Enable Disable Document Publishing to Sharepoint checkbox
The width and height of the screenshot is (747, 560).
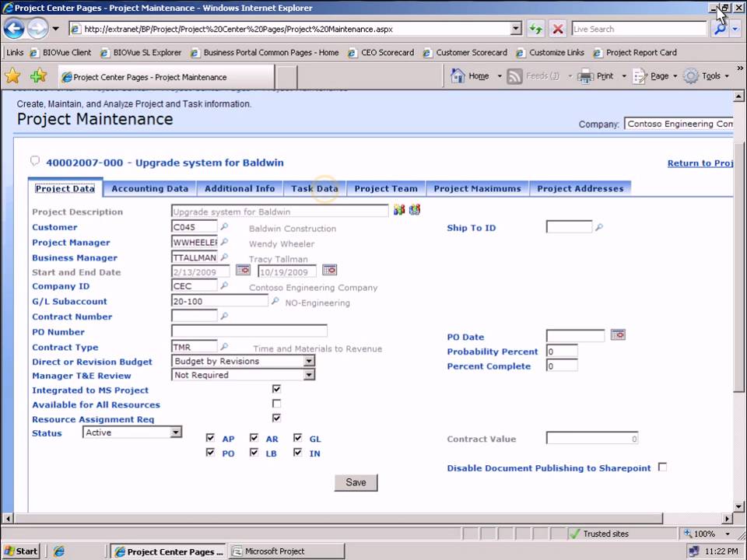coord(662,467)
